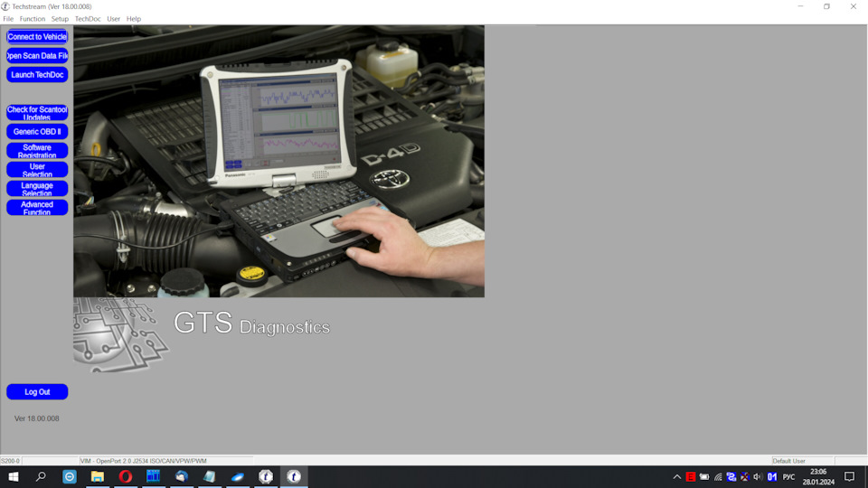Viewport: 868px width, 488px height.
Task: Open the Function menu
Action: [33, 19]
